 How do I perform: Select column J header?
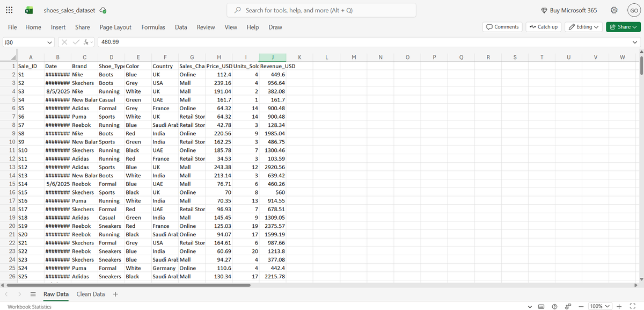[273, 57]
